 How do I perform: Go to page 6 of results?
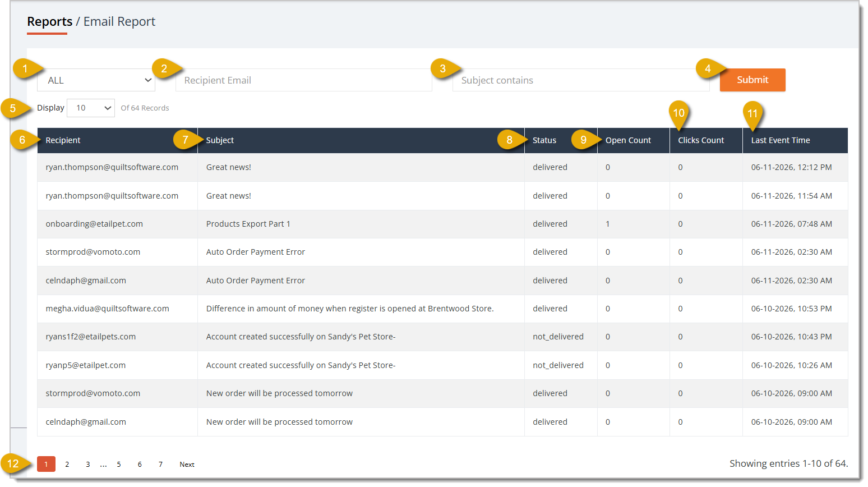140,464
